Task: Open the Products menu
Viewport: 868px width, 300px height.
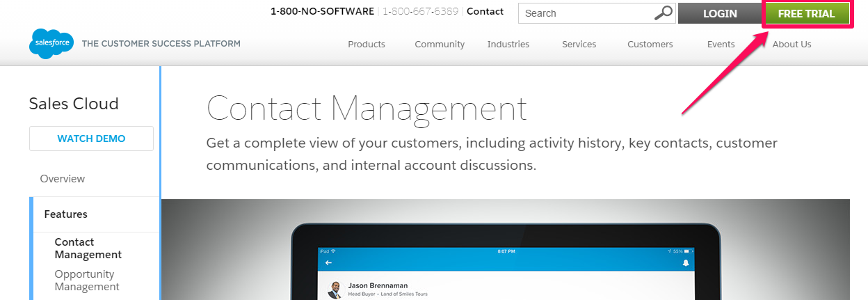Action: coord(367,44)
